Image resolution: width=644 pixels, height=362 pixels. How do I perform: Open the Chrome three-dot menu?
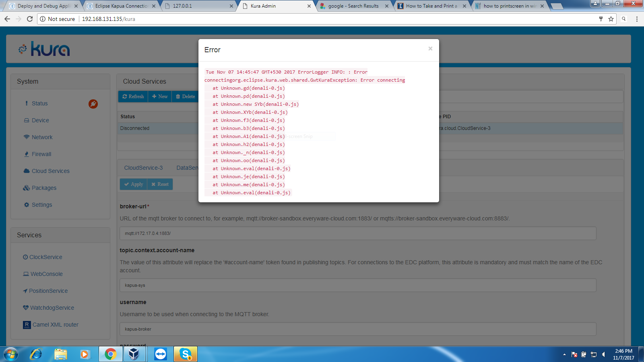[637, 19]
